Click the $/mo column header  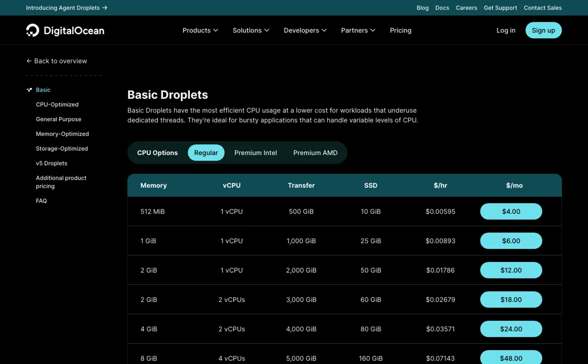[x=514, y=185]
